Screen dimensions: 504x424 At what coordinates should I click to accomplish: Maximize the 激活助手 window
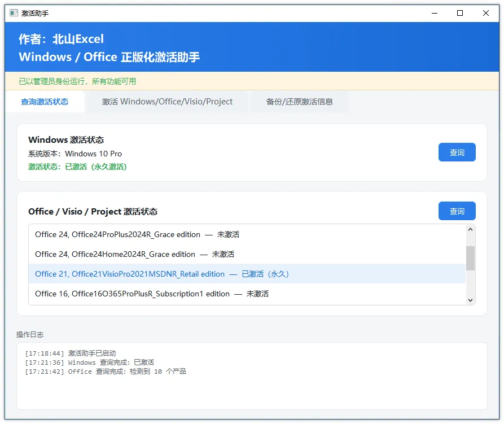(x=460, y=13)
